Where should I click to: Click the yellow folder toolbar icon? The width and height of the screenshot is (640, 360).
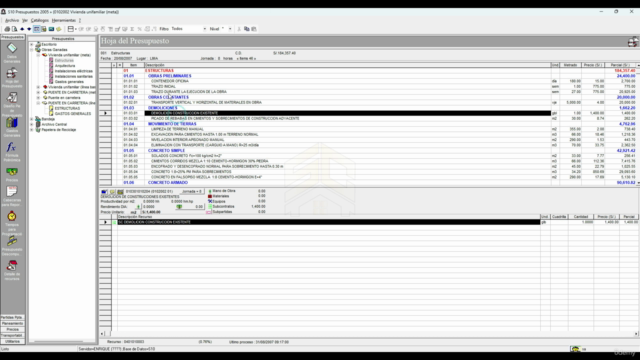pyautogui.click(x=59, y=29)
